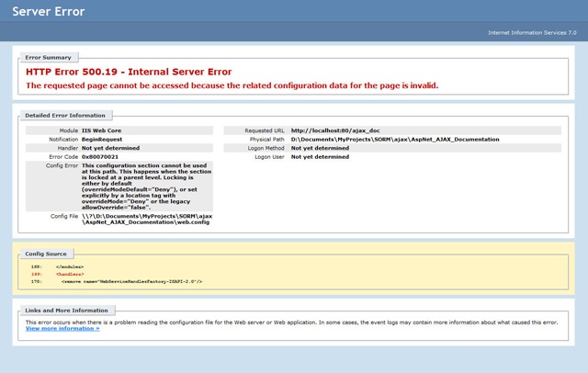Screen dimensions: 588x373
Task: Click the Error Code value '0x80070021'
Action: (100, 157)
